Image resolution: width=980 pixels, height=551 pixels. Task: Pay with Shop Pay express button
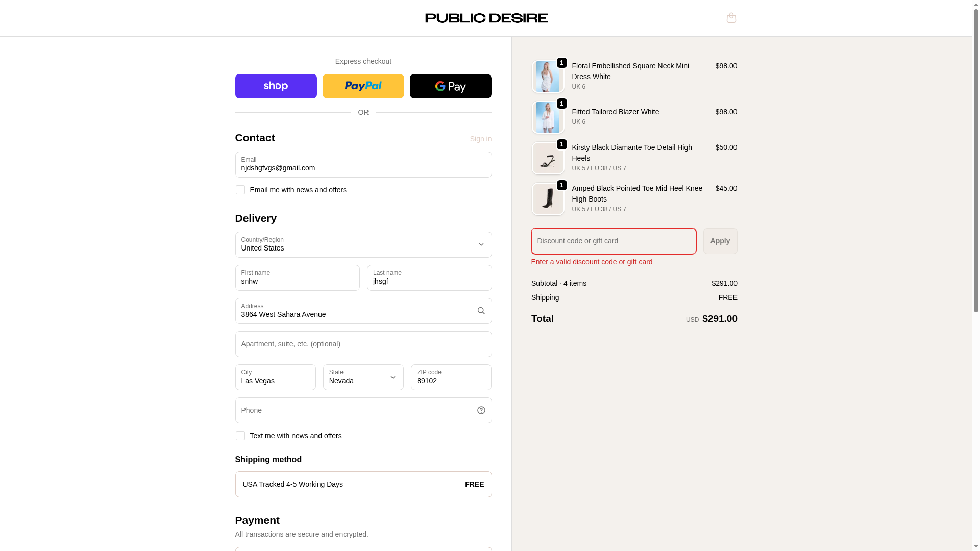(276, 86)
